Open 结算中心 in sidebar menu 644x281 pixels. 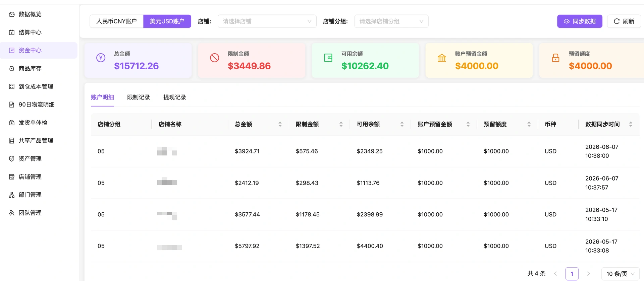[39, 32]
